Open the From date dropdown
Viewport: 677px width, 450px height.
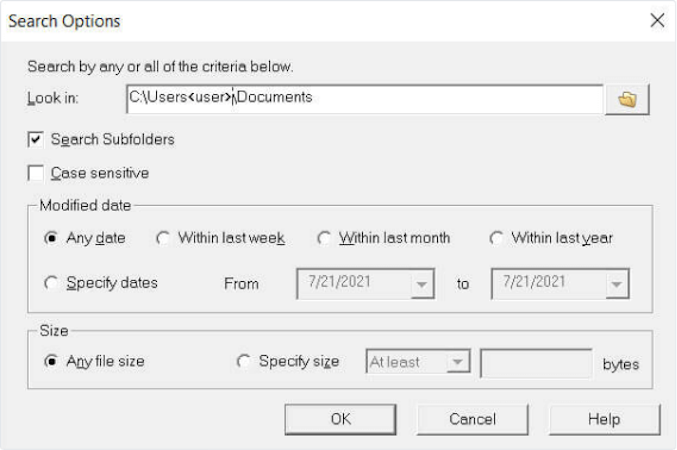(423, 284)
